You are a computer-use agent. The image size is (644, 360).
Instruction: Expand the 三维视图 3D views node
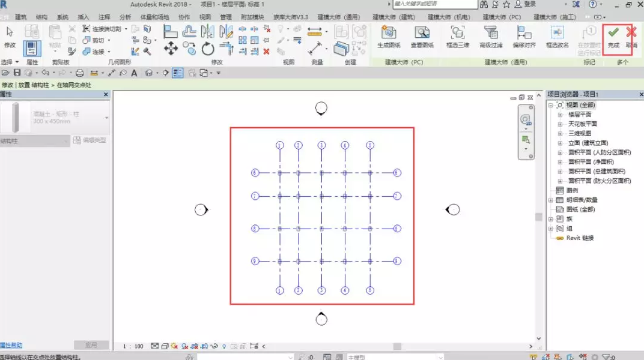(x=560, y=134)
